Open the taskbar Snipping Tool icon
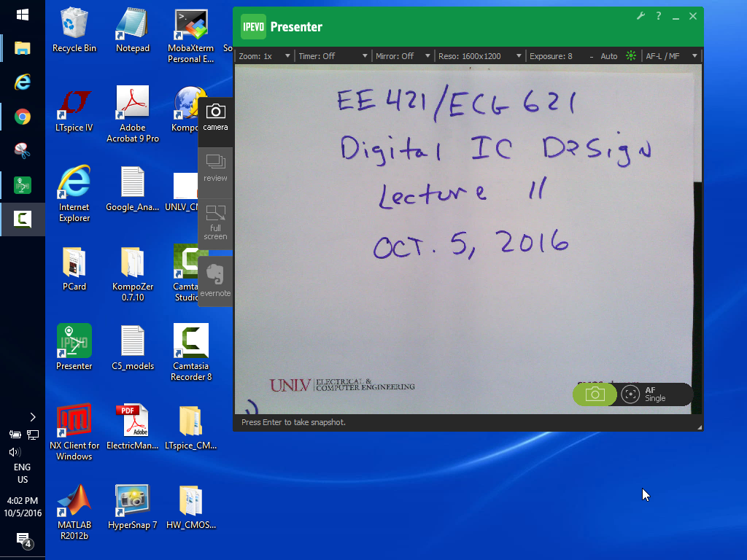This screenshot has width=747, height=560. 23,151
